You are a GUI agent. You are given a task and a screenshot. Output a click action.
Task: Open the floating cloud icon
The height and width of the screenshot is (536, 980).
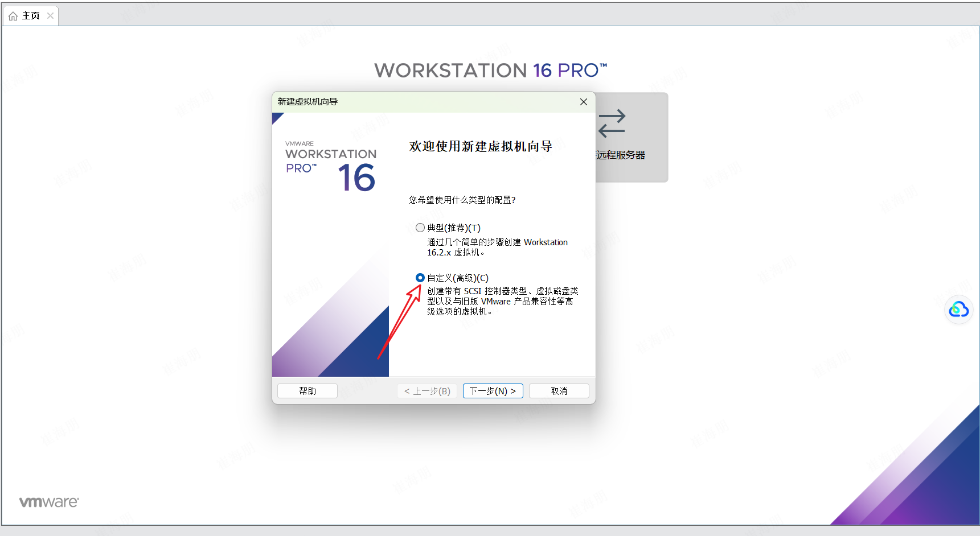coord(959,310)
